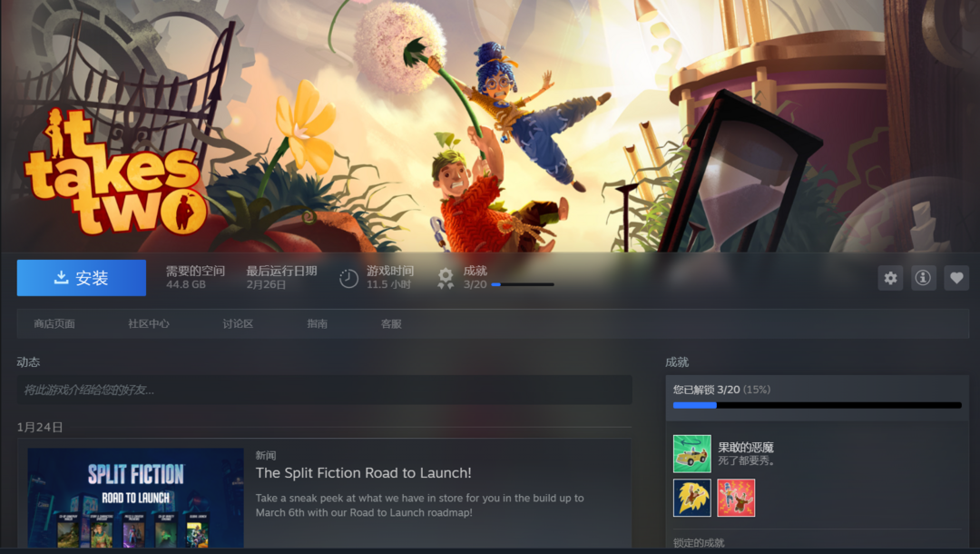Click the blue 安装 install button
Viewport: 980px width, 554px height.
82,278
